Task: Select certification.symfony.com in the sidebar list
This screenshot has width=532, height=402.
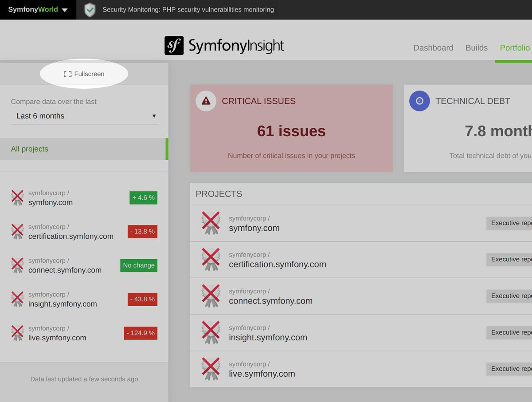Action: [71, 236]
